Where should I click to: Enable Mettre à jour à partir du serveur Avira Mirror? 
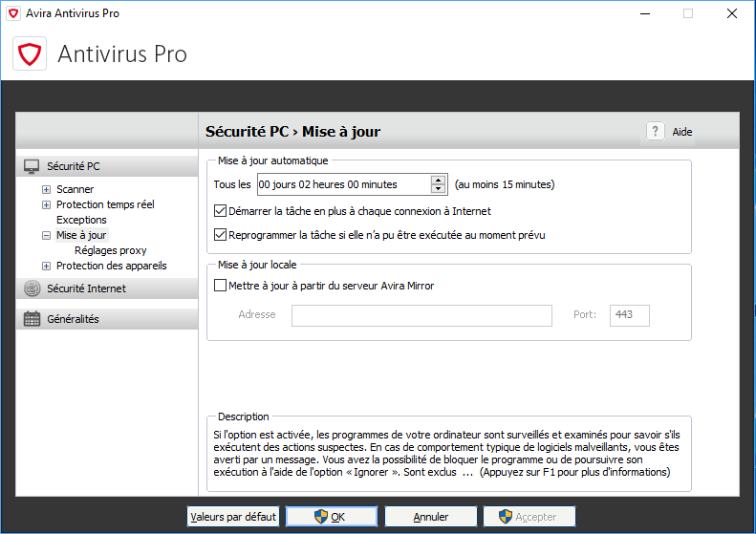click(x=221, y=286)
